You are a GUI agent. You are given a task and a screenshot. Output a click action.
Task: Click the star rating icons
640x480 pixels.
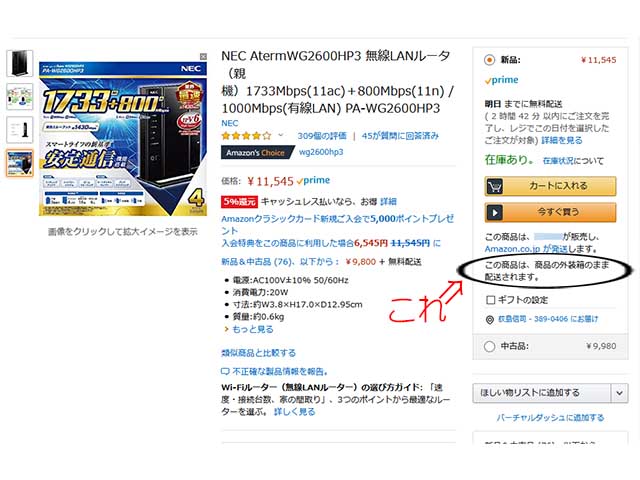tap(246, 136)
